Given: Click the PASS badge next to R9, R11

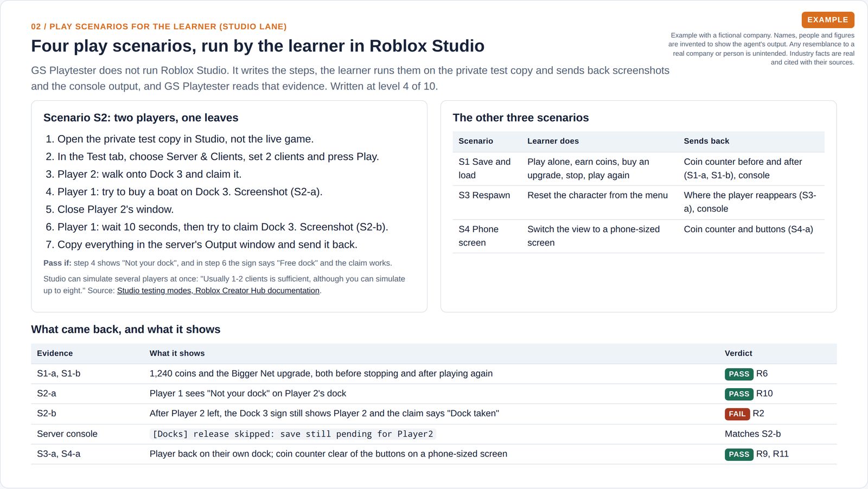Looking at the screenshot, I should coord(739,454).
